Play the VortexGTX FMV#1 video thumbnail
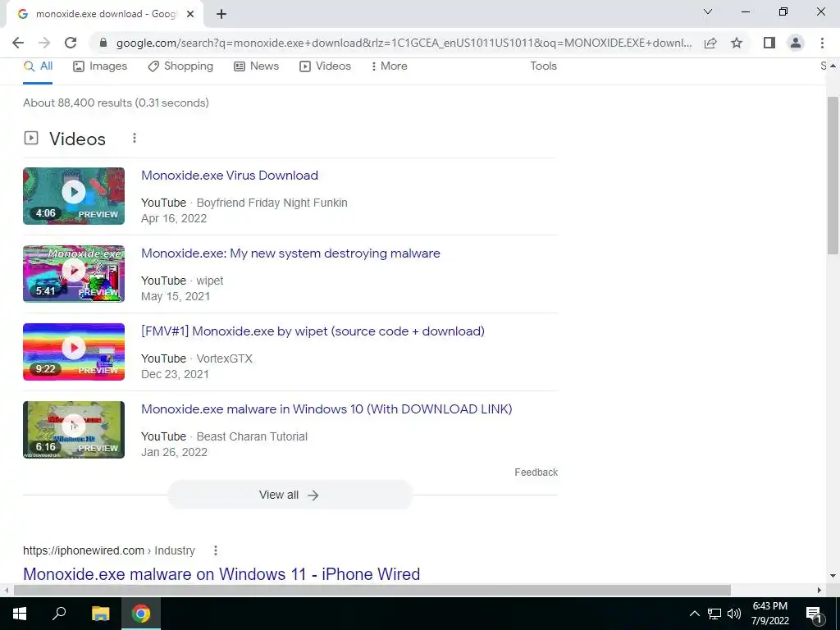This screenshot has height=630, width=840. [74, 352]
